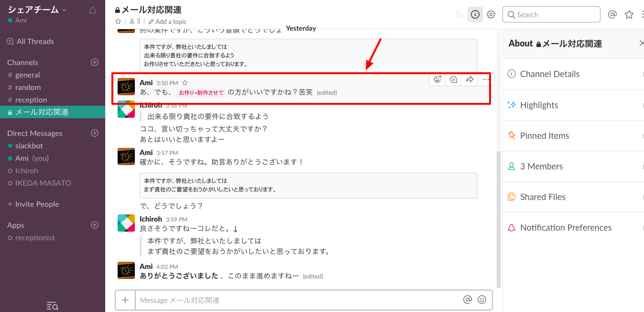Open the channel settings gear

tap(491, 14)
